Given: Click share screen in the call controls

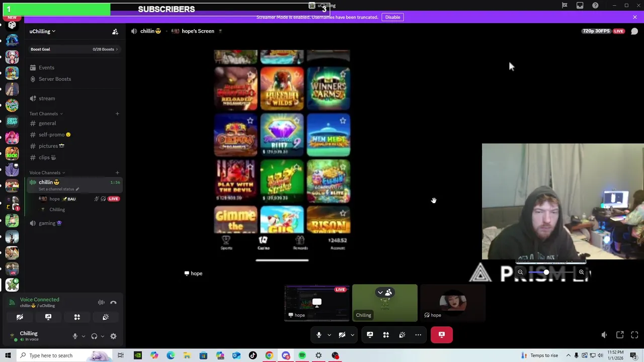Looking at the screenshot, I should 370,335.
